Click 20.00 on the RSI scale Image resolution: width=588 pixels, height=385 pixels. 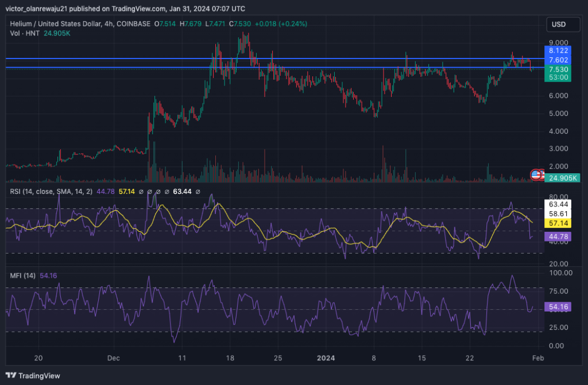[x=558, y=263]
